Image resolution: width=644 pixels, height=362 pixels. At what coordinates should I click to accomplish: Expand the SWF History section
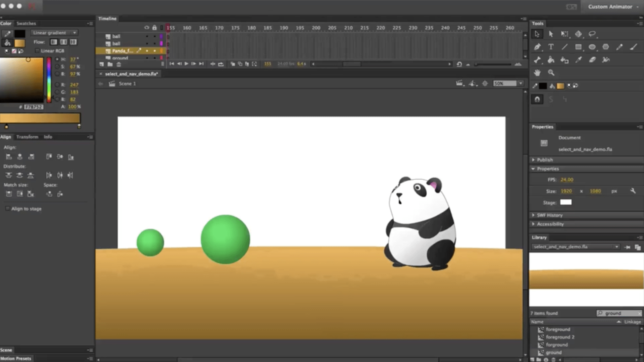coord(533,215)
